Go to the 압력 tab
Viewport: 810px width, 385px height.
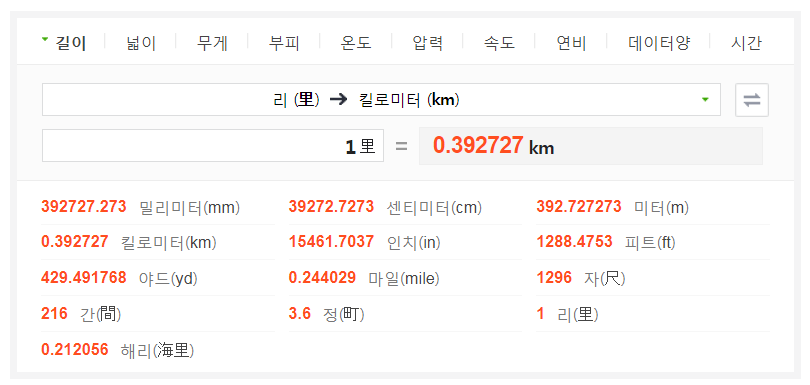pos(428,43)
